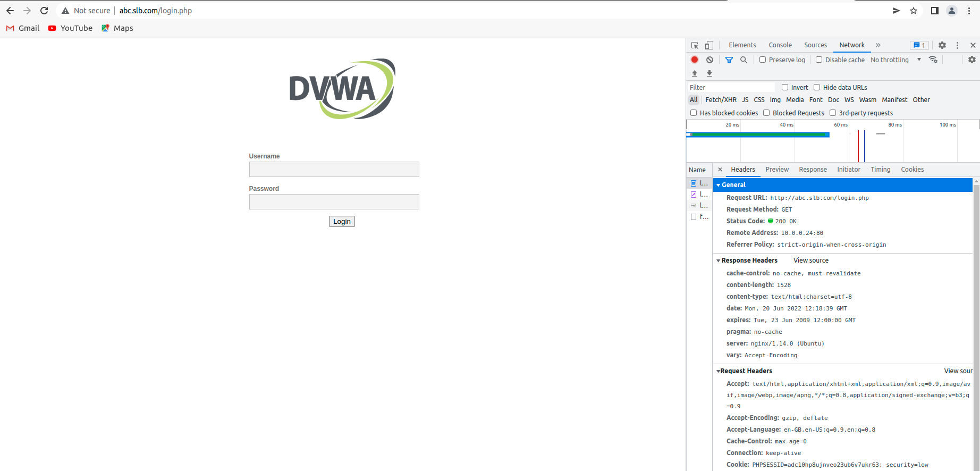The image size is (980, 471).
Task: Go back to the previous page
Action: [x=10, y=11]
